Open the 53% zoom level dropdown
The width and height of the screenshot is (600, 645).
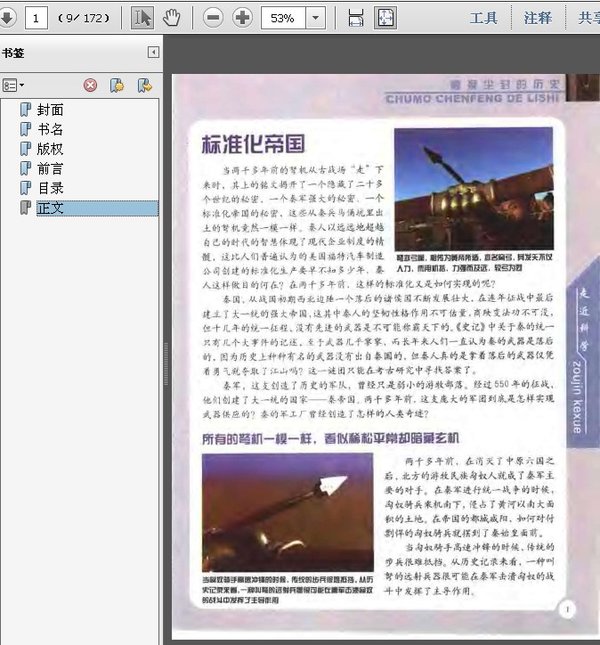[x=316, y=18]
